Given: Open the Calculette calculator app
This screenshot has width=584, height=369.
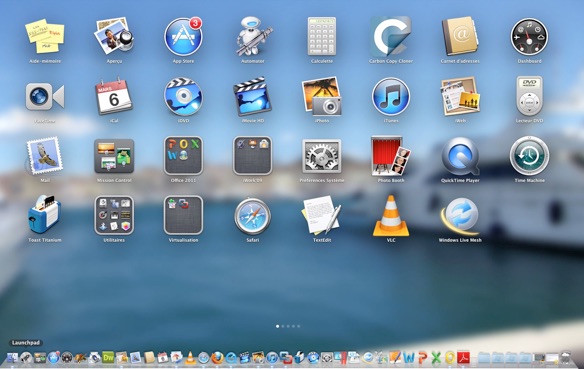Looking at the screenshot, I should click(x=322, y=36).
